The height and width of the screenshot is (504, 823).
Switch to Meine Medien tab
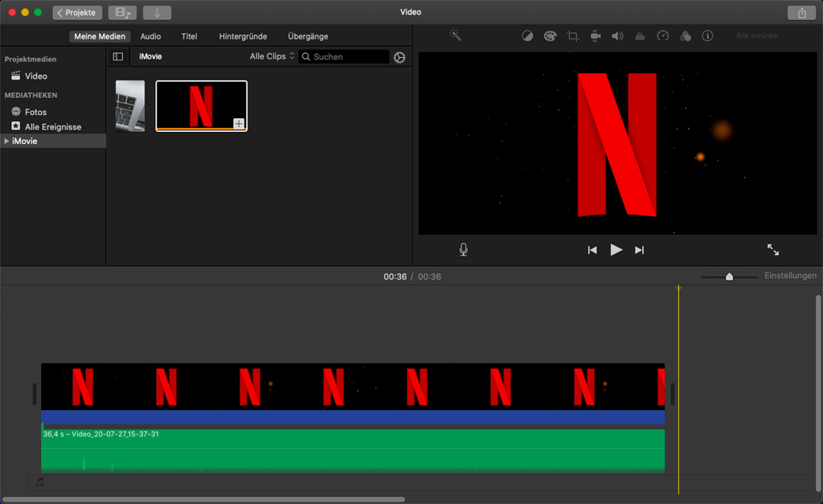pos(100,36)
